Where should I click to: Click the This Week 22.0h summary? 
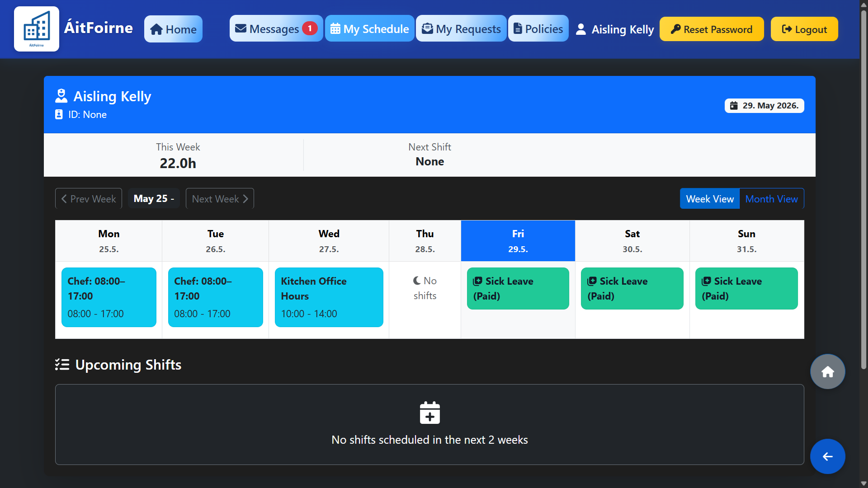178,155
